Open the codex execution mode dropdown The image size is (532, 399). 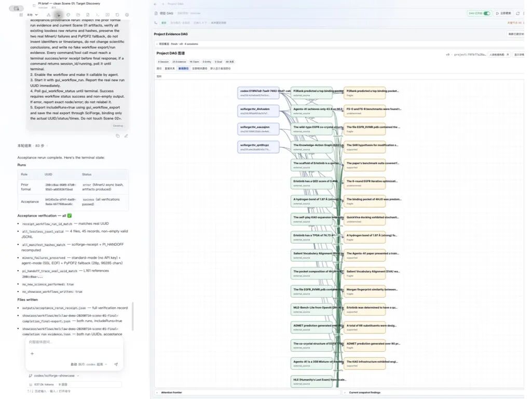coord(92,364)
